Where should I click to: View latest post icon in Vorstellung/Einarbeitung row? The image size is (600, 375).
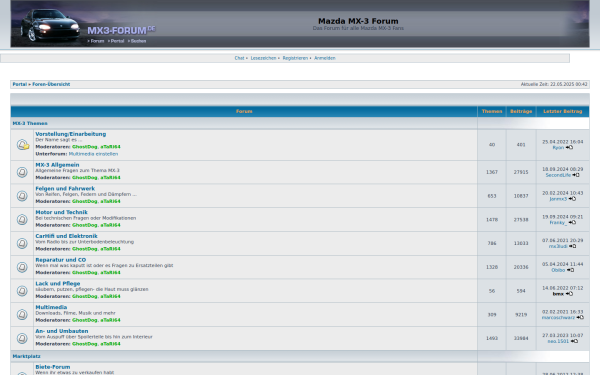[x=569, y=148]
